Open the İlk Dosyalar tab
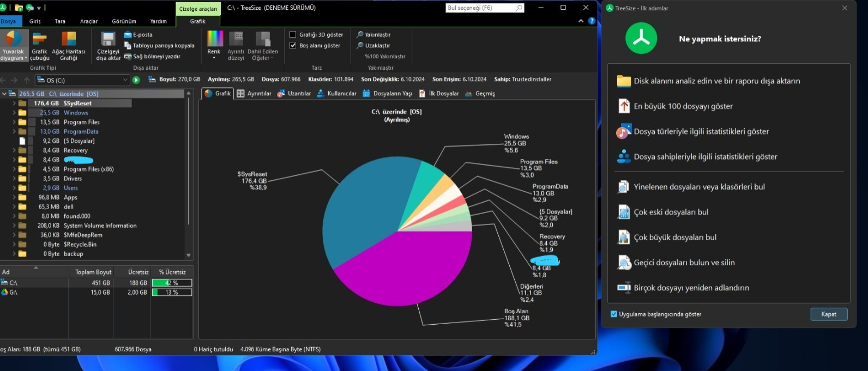 coord(439,94)
